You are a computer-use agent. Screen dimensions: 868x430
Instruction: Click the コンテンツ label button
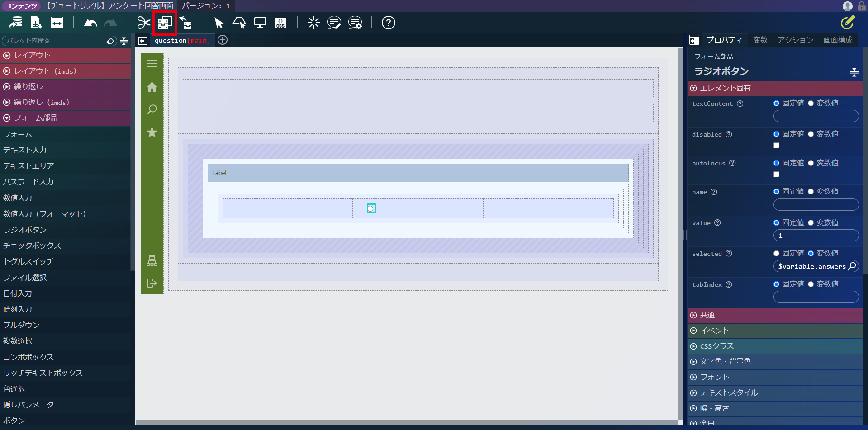21,6
